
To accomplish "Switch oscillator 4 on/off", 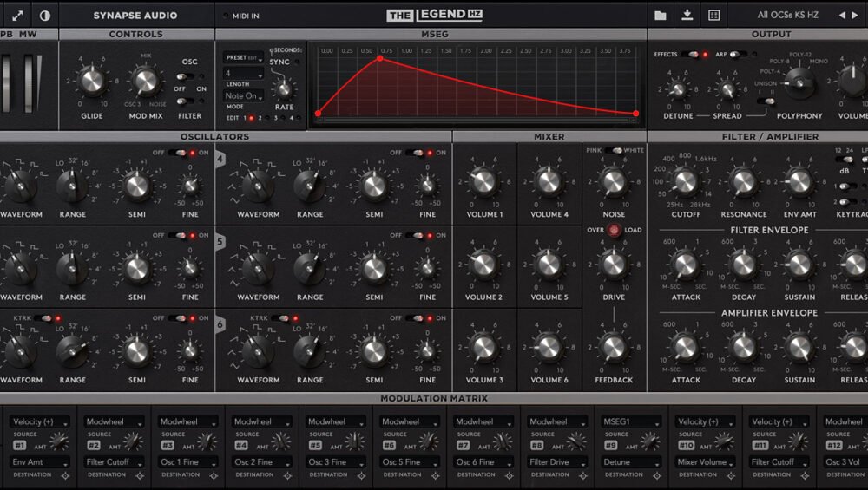I will (x=415, y=153).
